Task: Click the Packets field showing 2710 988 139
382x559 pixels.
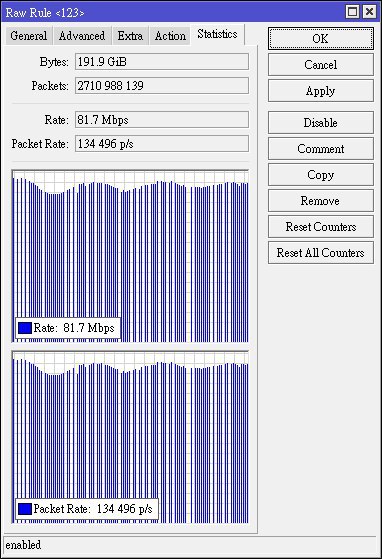Action: tap(162, 86)
